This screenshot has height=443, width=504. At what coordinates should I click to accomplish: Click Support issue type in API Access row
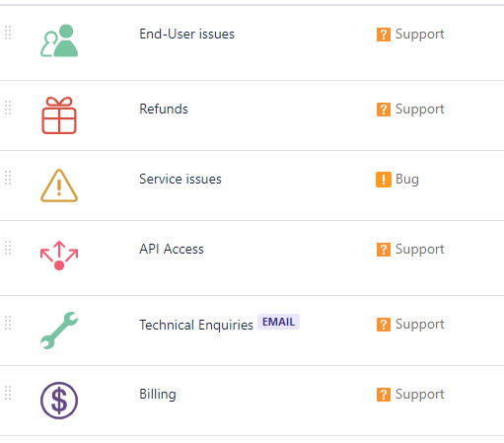pos(419,250)
